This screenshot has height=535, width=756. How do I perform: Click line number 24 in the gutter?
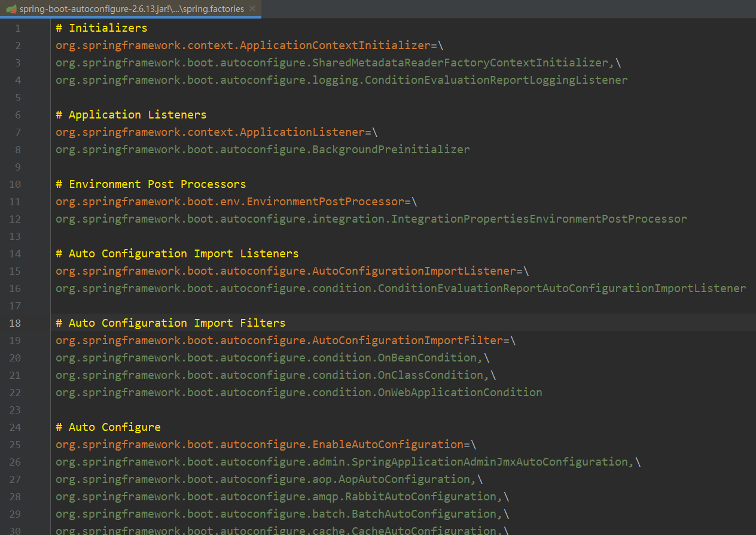click(15, 427)
